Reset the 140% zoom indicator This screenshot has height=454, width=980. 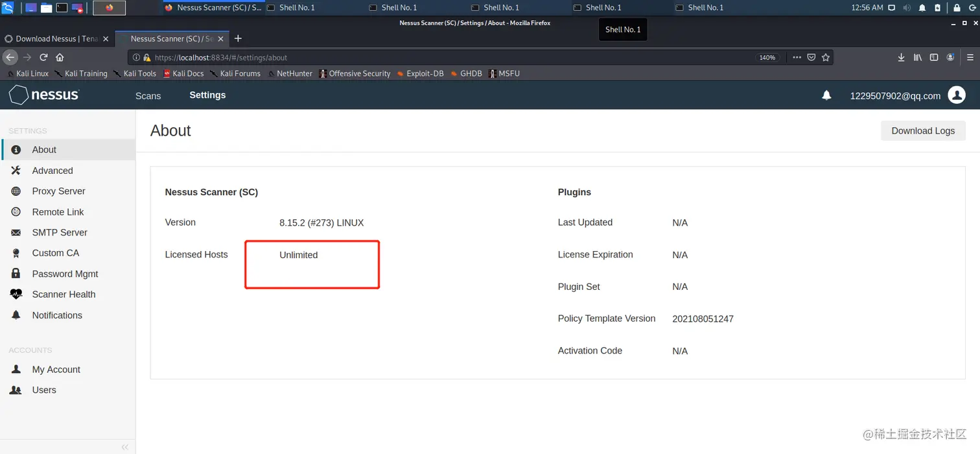pos(767,57)
